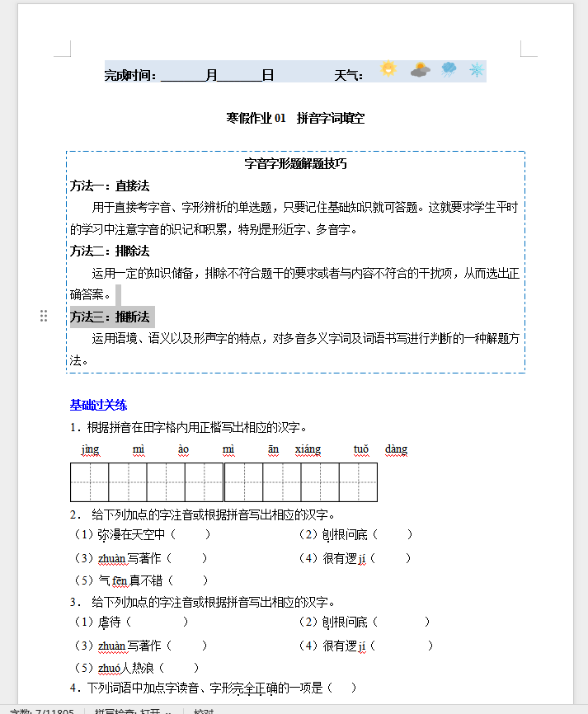The height and width of the screenshot is (714, 588).
Task: Click item (5) zhuó人热浪
Action: 136,668
